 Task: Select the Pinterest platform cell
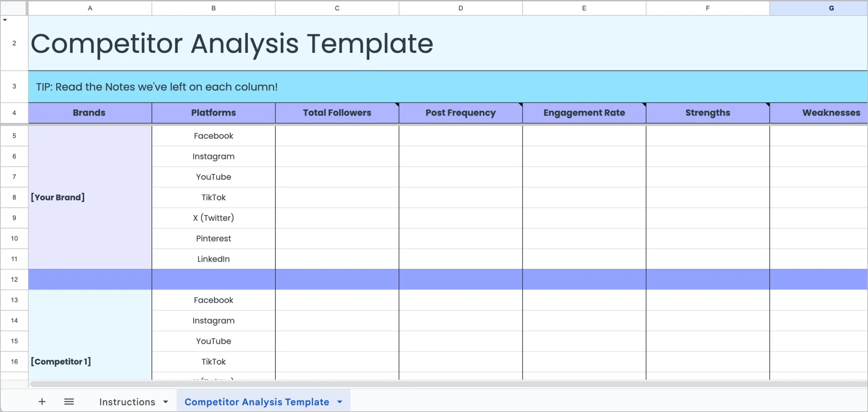pyautogui.click(x=213, y=239)
